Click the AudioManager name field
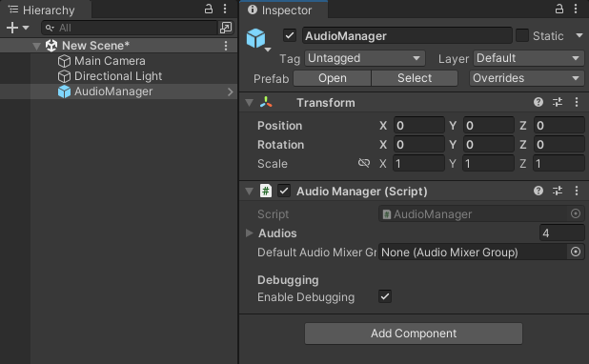 [x=407, y=35]
